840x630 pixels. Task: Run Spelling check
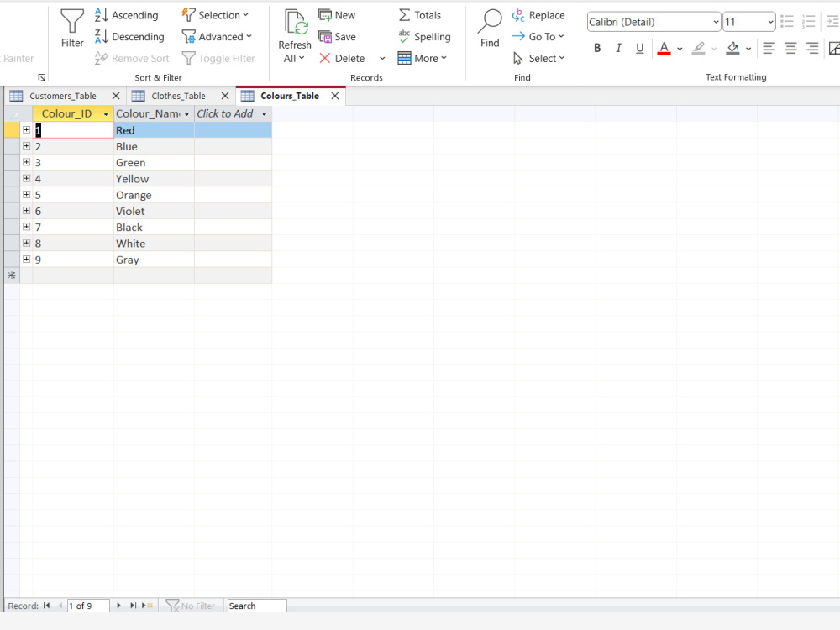pos(423,37)
